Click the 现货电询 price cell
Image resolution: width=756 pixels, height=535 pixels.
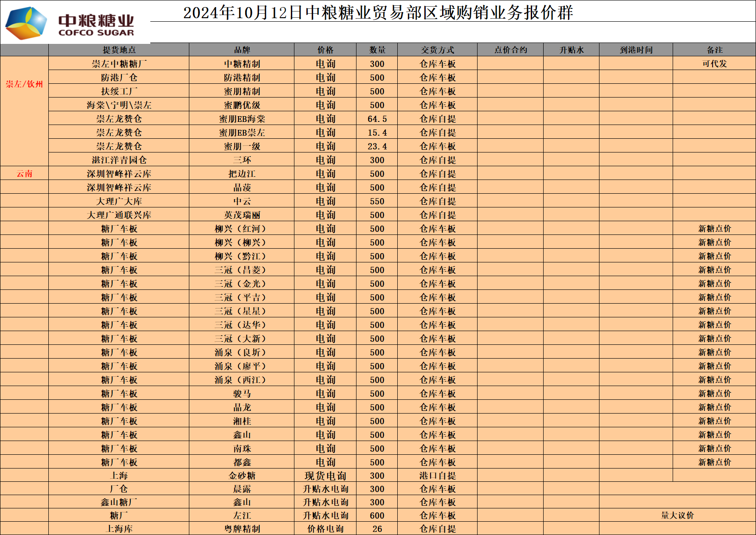325,476
